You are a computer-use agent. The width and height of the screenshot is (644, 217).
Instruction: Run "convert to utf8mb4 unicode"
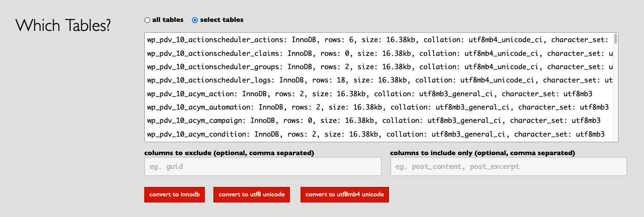click(344, 194)
